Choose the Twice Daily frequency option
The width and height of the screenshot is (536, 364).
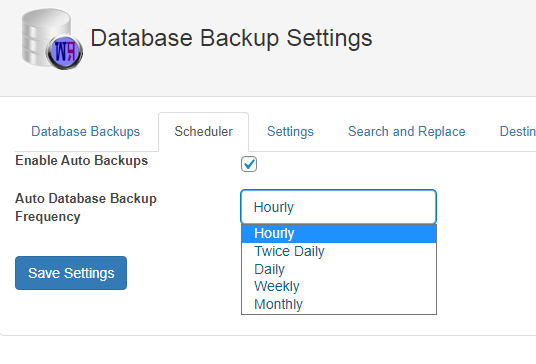tap(339, 251)
